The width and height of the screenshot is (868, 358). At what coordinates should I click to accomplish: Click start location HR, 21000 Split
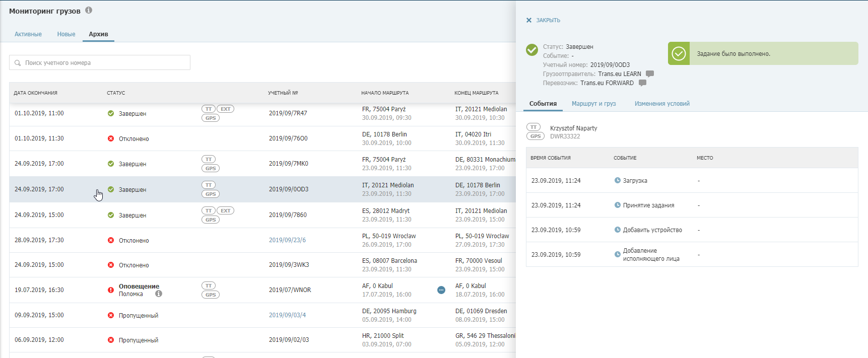383,336
